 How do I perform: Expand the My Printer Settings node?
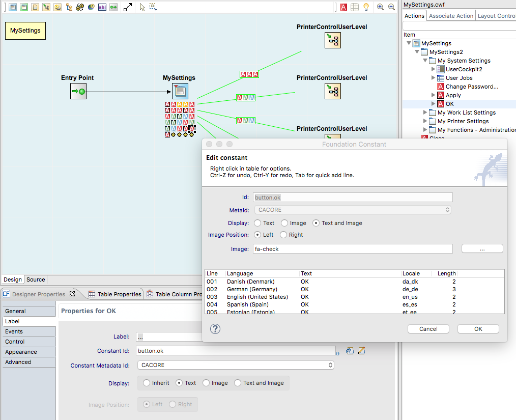click(425, 121)
